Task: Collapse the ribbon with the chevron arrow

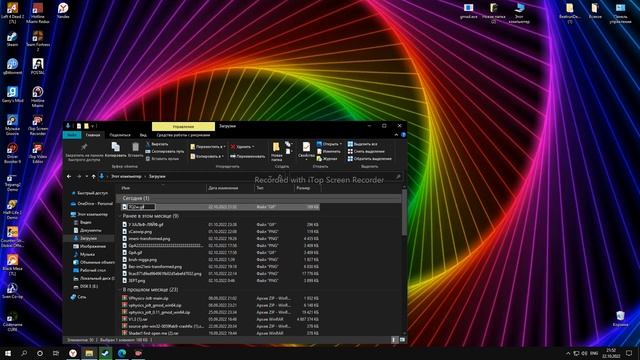Action: coord(396,135)
